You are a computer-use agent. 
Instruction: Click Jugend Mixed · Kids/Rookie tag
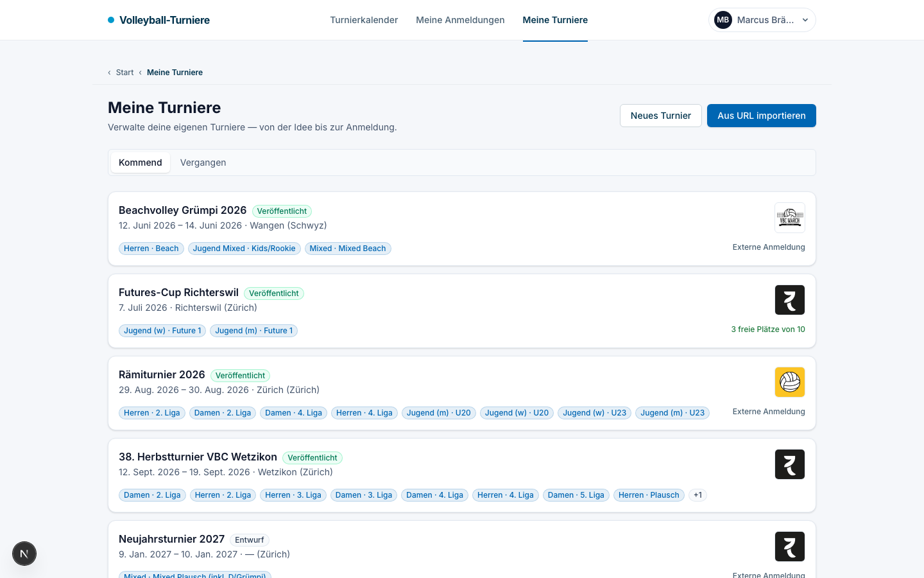[244, 249]
